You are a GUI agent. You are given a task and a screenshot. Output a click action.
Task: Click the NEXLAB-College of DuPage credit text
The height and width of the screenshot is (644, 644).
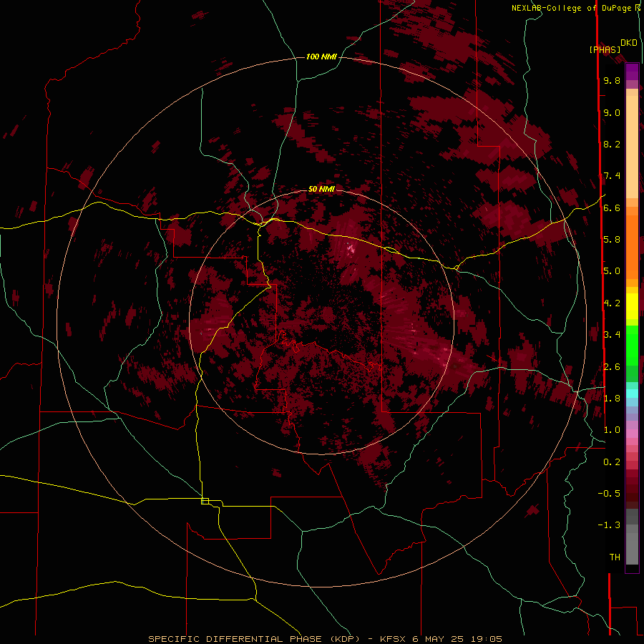tap(572, 8)
